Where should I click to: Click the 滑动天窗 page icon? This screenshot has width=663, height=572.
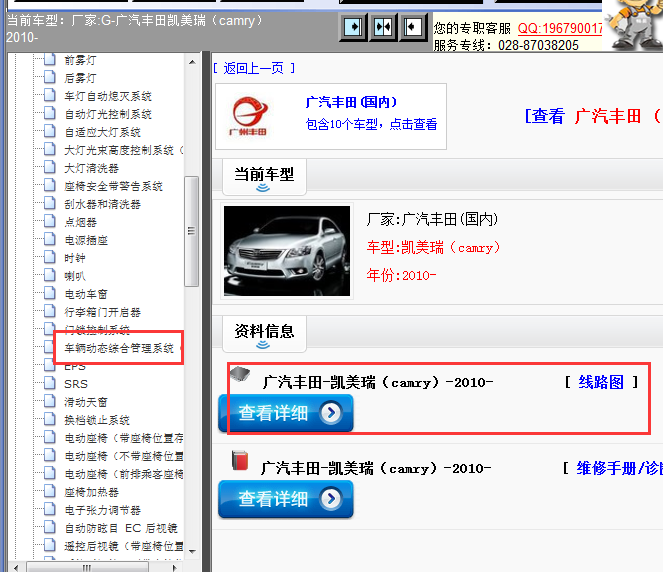coord(50,401)
